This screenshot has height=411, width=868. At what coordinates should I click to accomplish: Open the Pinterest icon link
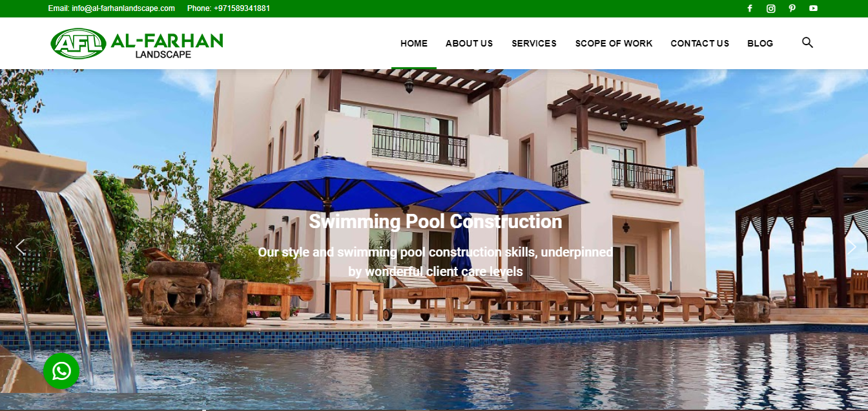792,8
